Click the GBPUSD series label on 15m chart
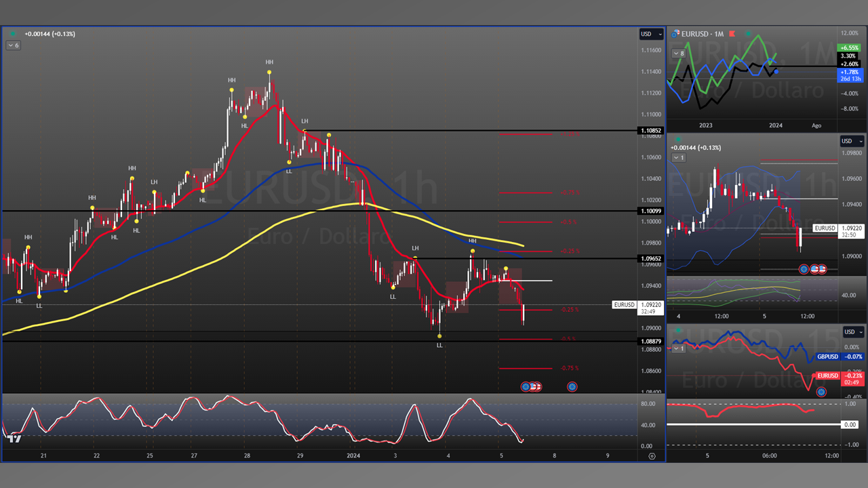 tap(827, 357)
